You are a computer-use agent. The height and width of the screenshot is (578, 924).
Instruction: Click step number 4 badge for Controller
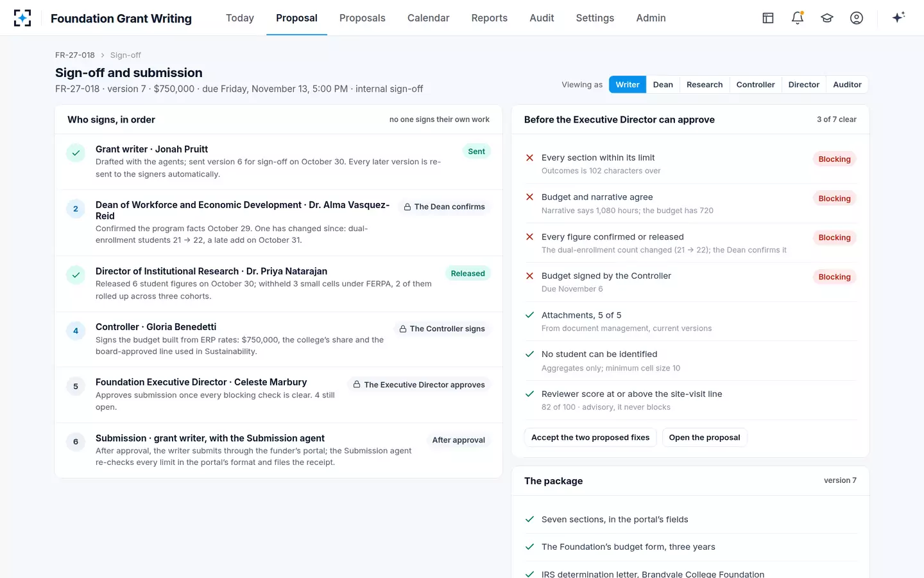76,331
